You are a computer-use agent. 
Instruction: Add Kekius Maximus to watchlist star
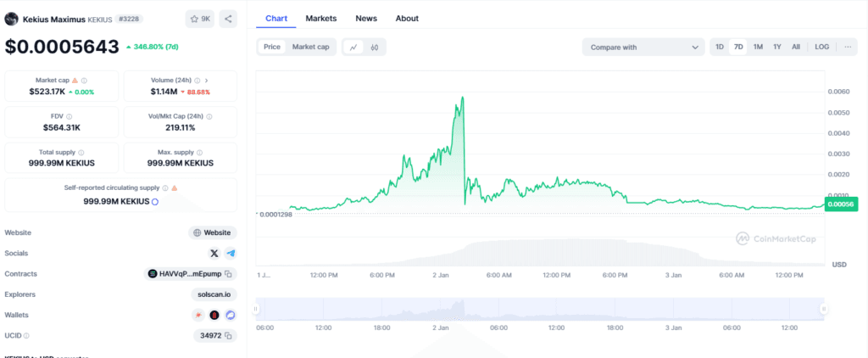[x=194, y=19]
